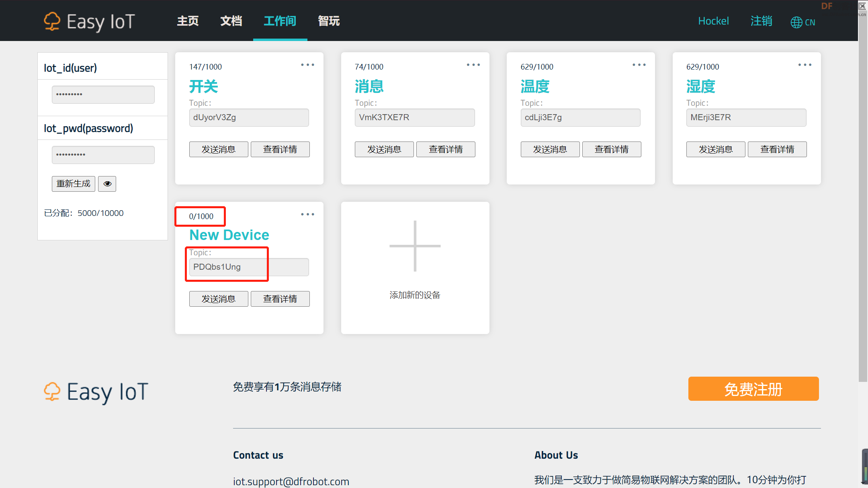Select the dUyorV3Zg topic field

point(249,117)
